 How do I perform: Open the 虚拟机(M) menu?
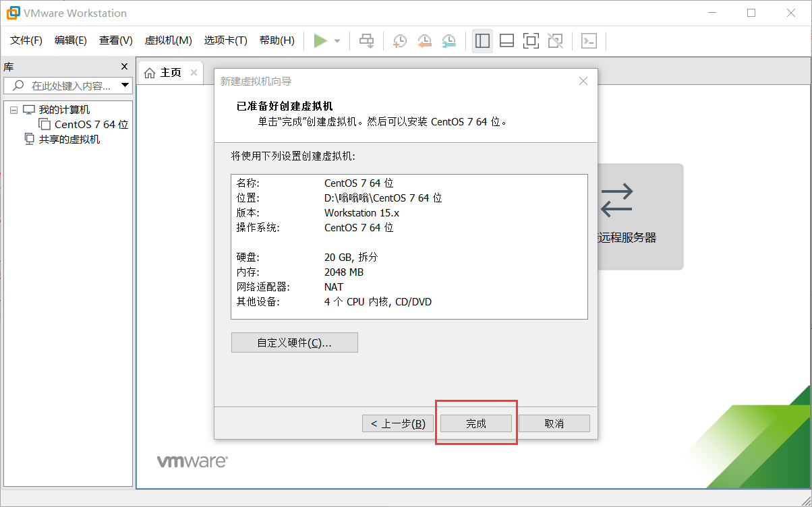[x=169, y=40]
